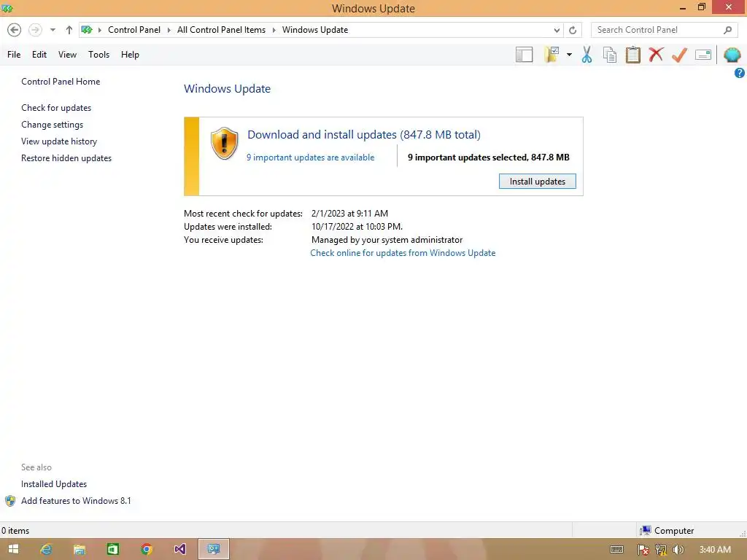Click the Forward navigation arrow

tap(35, 30)
